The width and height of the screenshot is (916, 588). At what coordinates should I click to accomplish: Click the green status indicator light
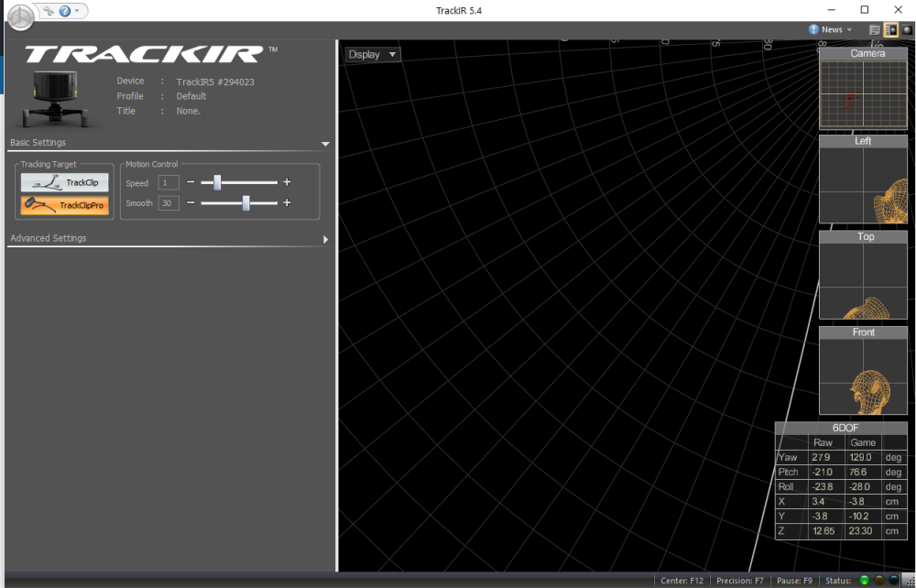pos(864,581)
